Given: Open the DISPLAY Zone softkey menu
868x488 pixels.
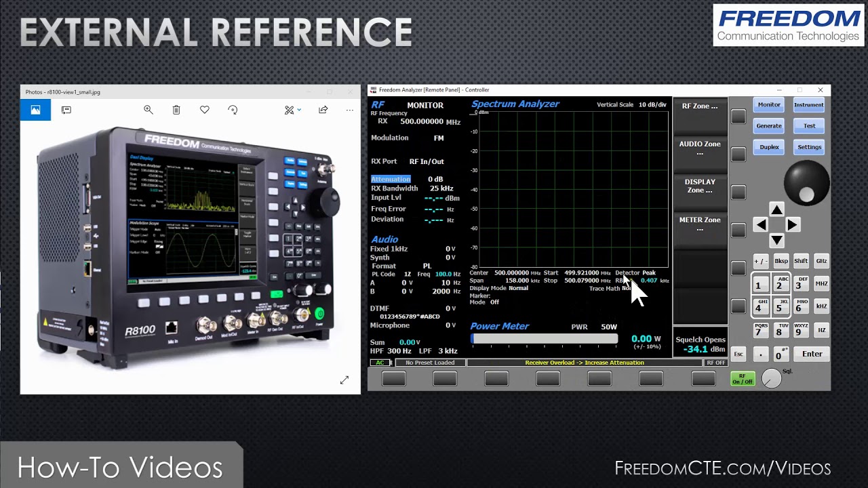Looking at the screenshot, I should pos(700,191).
